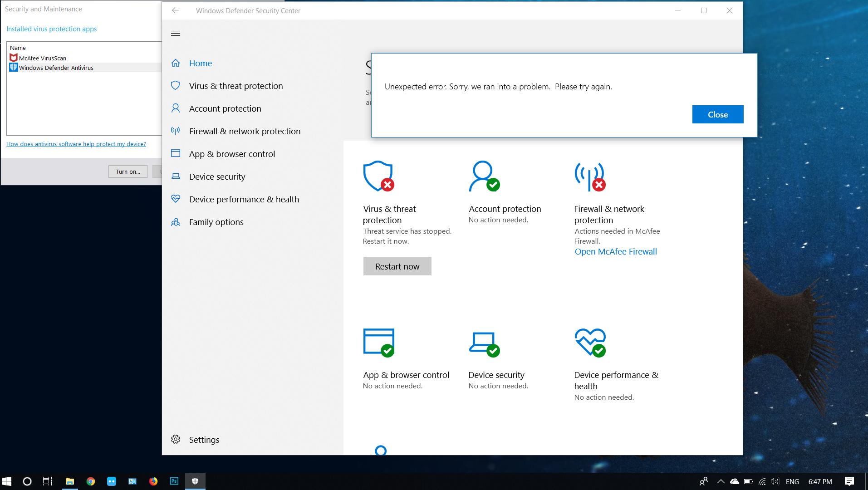This screenshot has width=868, height=490.
Task: Click the back arrow in Defender window
Action: pyautogui.click(x=176, y=10)
